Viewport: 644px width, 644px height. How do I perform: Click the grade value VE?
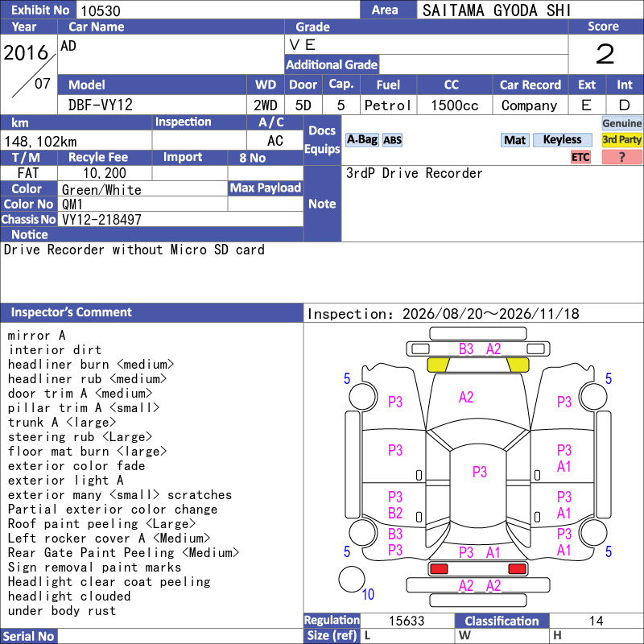[x=303, y=44]
